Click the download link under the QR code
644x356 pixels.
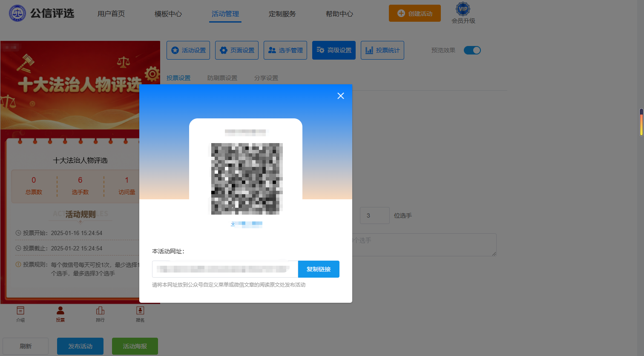[x=246, y=224]
